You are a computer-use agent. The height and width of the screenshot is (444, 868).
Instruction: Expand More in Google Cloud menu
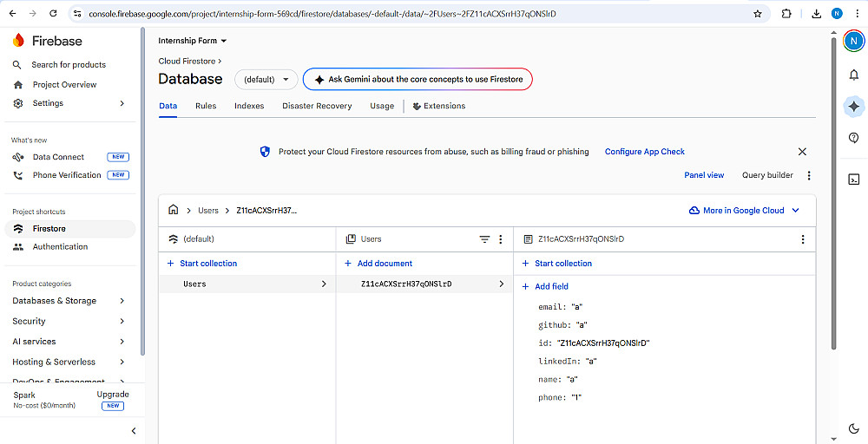tap(744, 211)
